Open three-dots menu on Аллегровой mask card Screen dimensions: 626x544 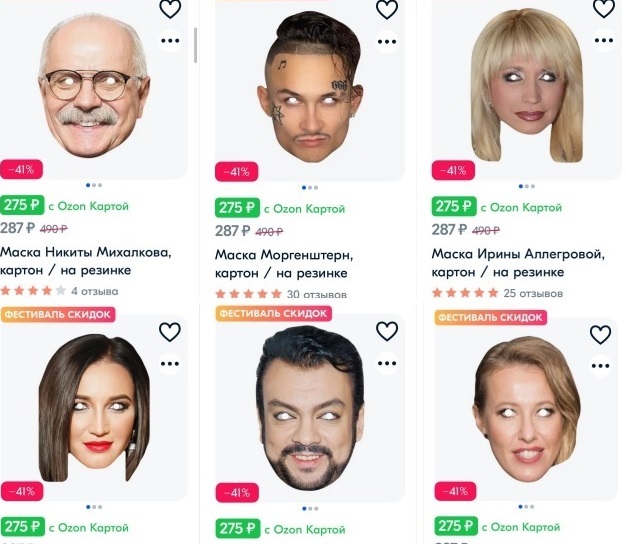tap(604, 40)
